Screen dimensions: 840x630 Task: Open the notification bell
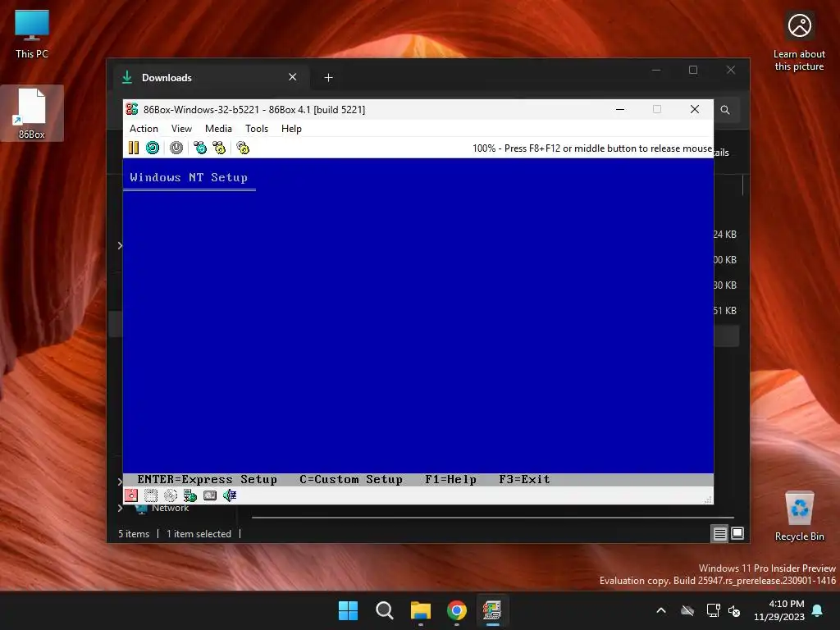pyautogui.click(x=818, y=610)
